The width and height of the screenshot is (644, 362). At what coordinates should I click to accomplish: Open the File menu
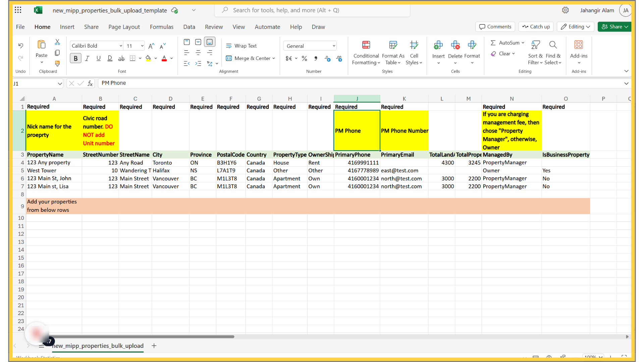(x=20, y=27)
